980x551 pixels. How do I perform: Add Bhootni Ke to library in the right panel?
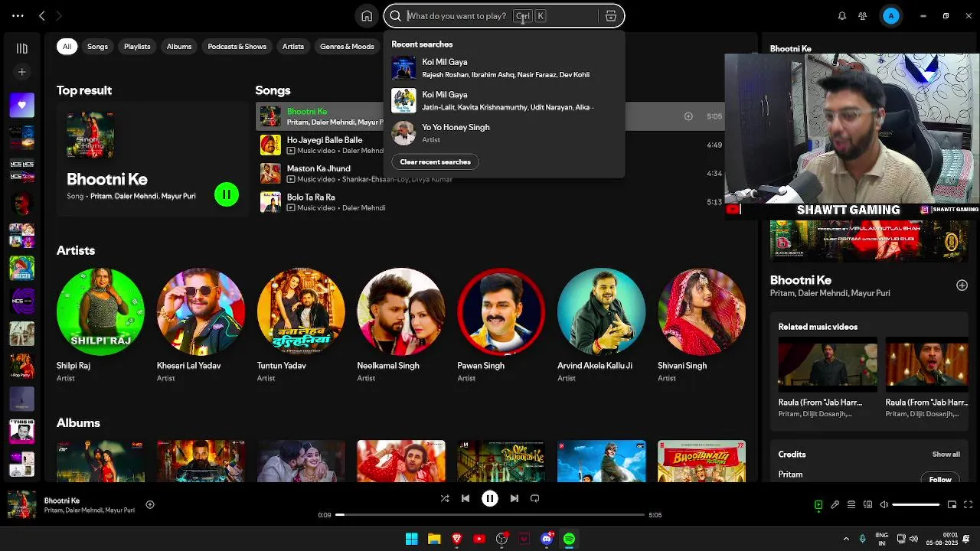pos(962,285)
